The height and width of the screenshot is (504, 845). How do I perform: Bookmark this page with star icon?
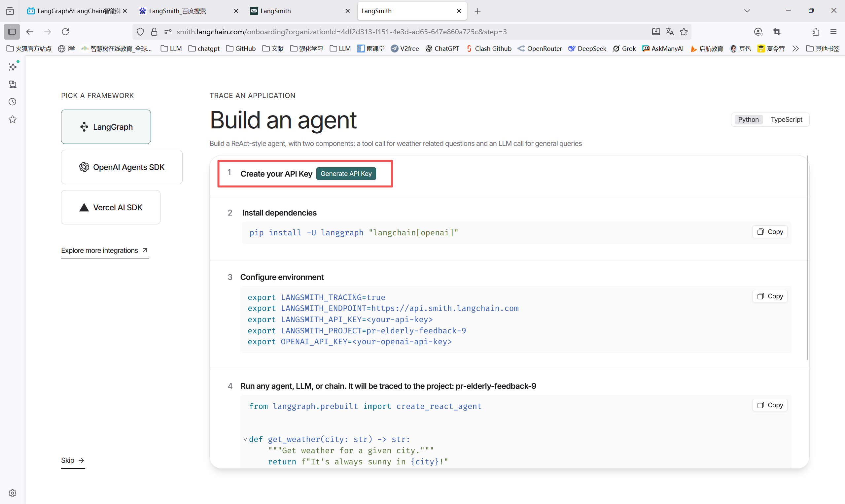[x=684, y=32]
